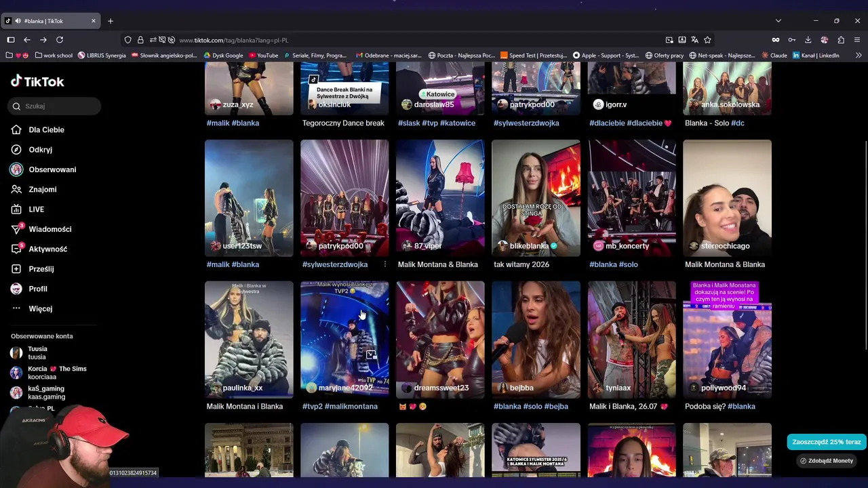
Task: Open Obserwowani section
Action: pyautogui.click(x=52, y=169)
